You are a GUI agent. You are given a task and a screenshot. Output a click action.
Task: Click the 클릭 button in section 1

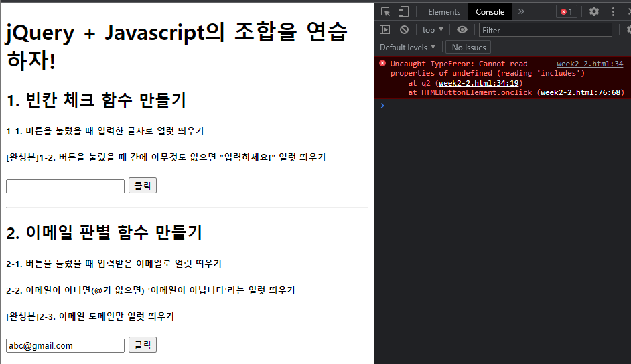coord(143,185)
